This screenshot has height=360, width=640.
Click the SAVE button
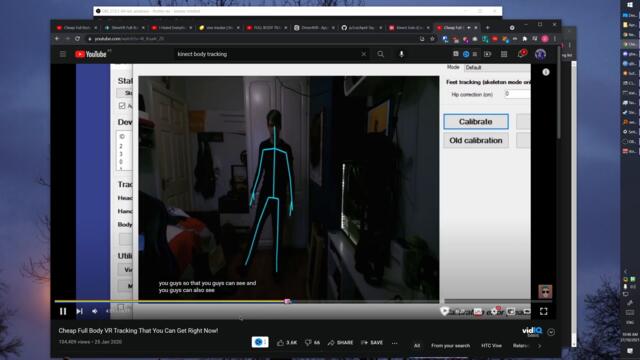pyautogui.click(x=372, y=343)
